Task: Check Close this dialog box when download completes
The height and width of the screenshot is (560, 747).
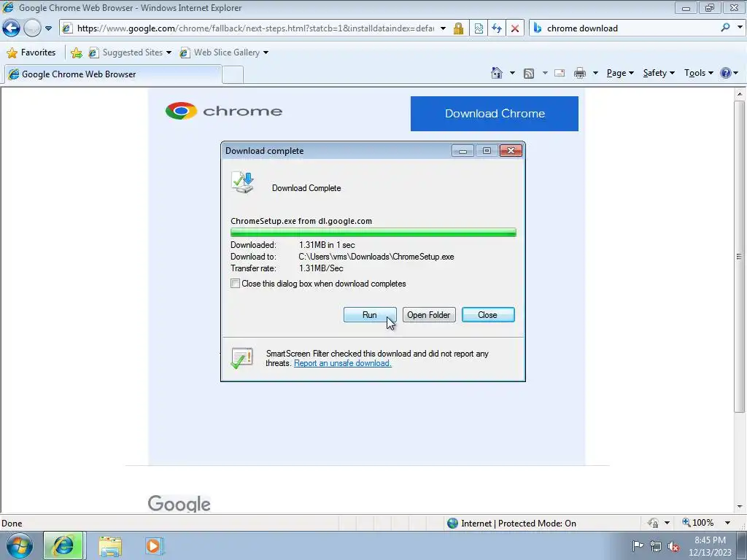Action: point(236,284)
